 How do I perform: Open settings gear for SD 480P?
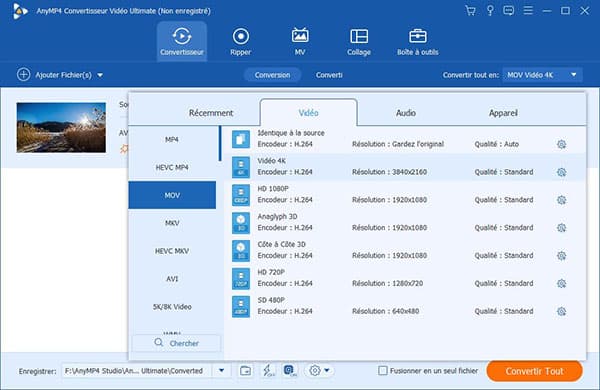(x=561, y=311)
